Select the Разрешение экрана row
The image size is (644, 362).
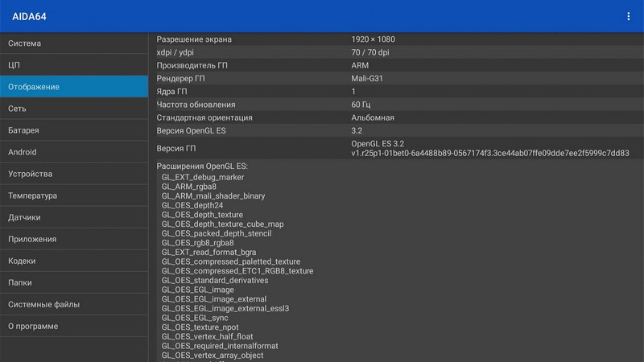(396, 39)
